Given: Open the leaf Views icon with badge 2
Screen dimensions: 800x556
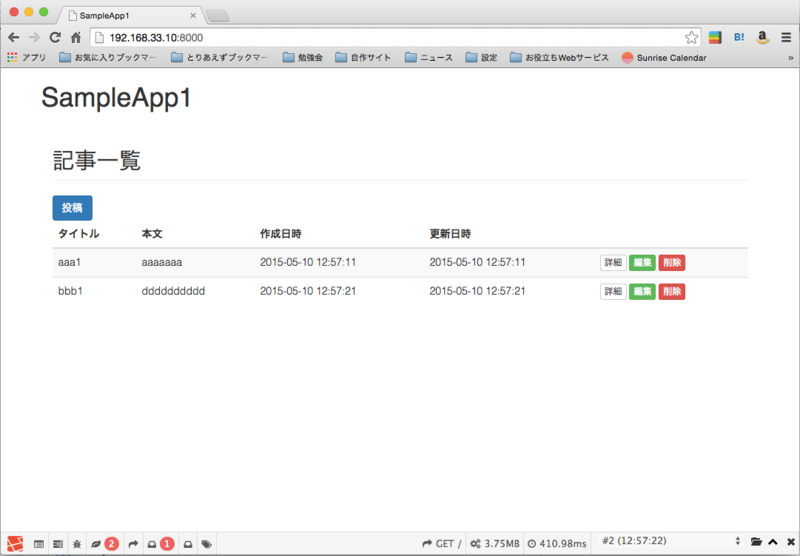Looking at the screenshot, I should point(105,544).
